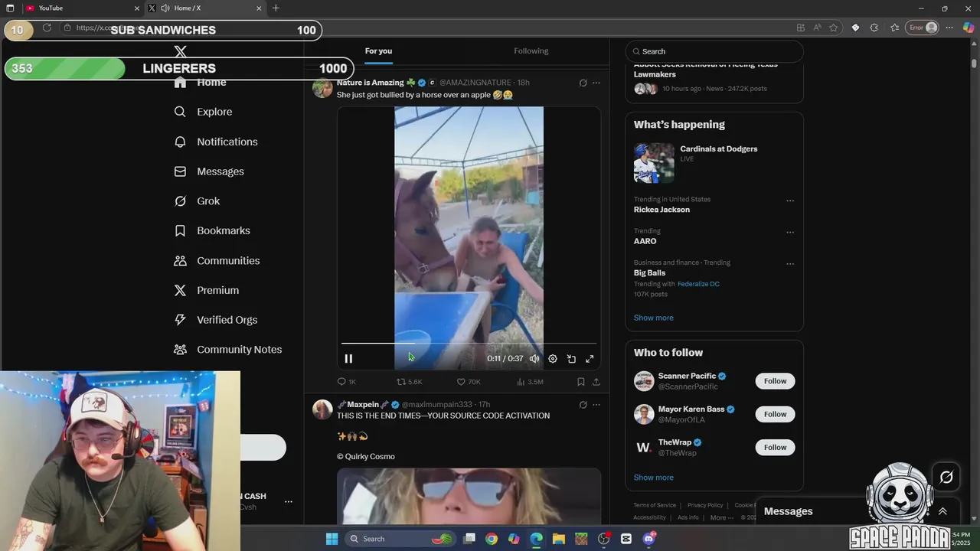Add page to favorites star
This screenshot has height=551, width=980.
tap(834, 28)
